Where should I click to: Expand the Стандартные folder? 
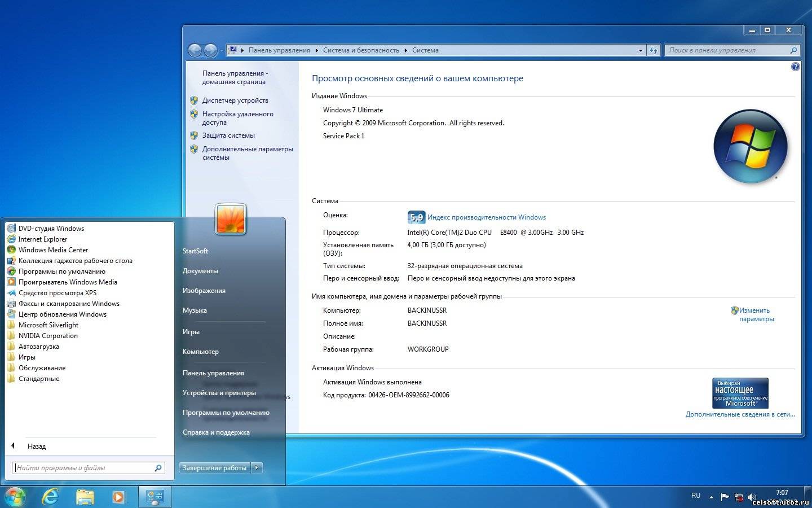pyautogui.click(x=33, y=379)
